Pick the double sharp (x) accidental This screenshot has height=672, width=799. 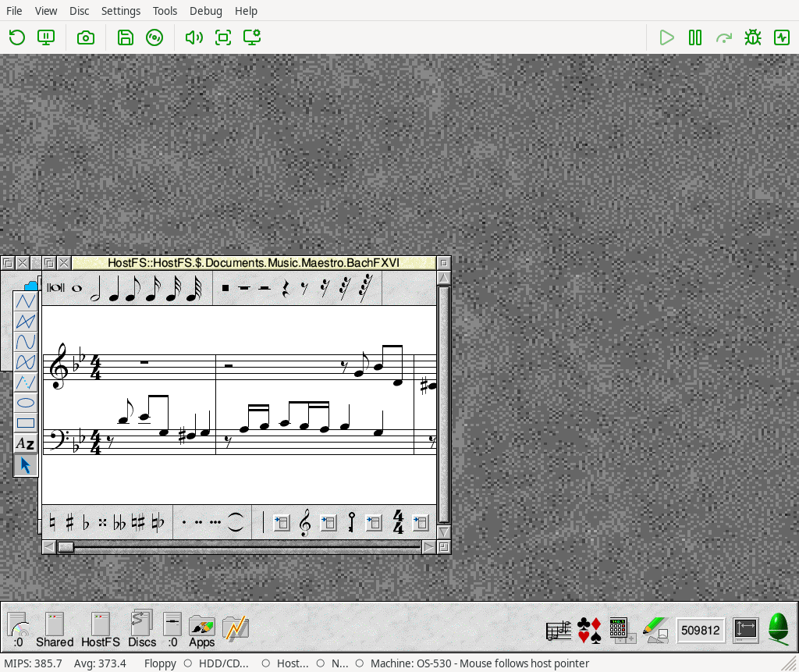click(x=102, y=523)
